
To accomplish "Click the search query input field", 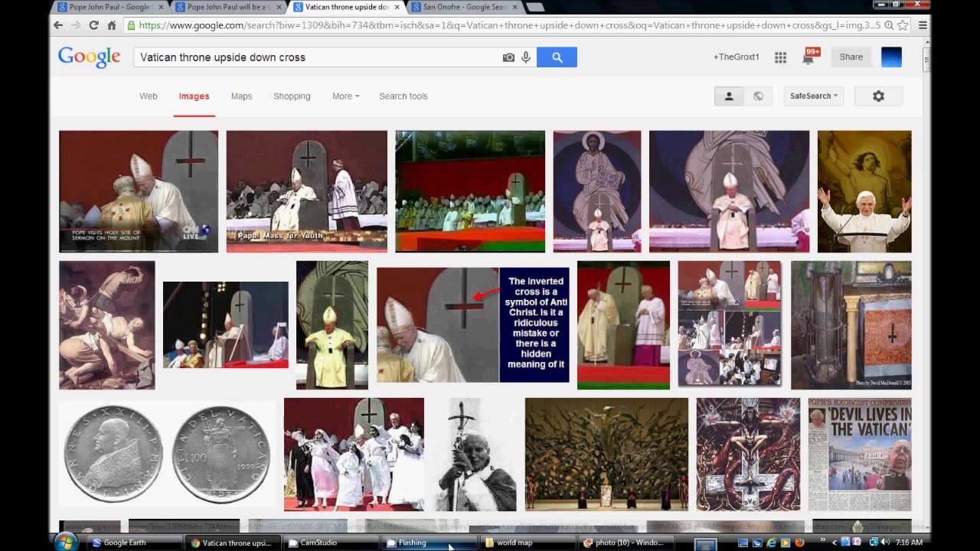I will 315,57.
